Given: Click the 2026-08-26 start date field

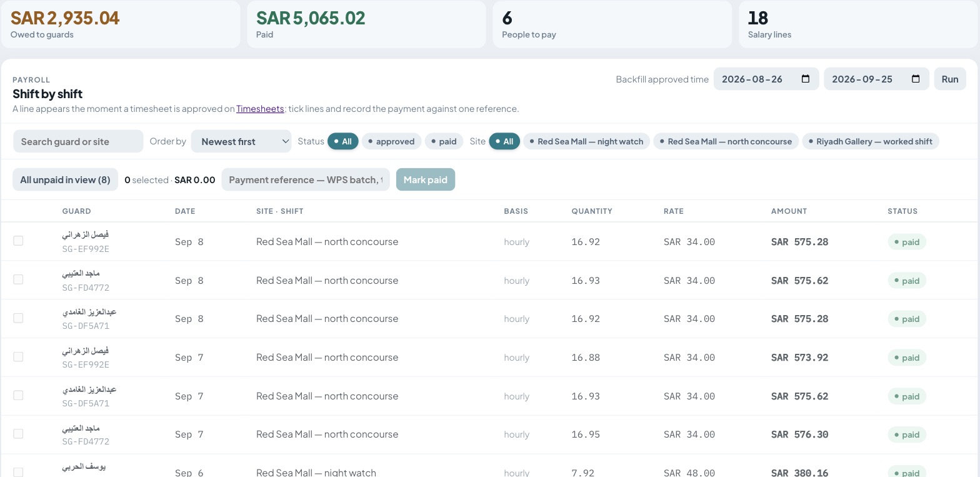Looking at the screenshot, I should [766, 79].
